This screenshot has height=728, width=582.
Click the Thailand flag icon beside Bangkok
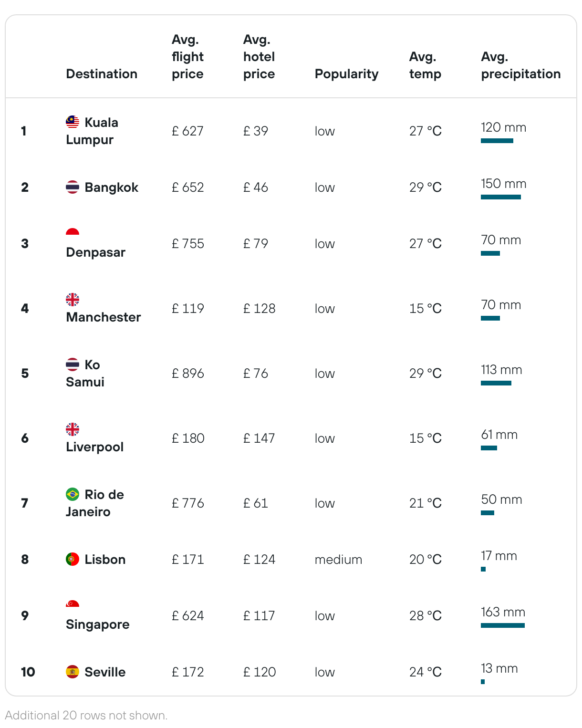point(73,187)
